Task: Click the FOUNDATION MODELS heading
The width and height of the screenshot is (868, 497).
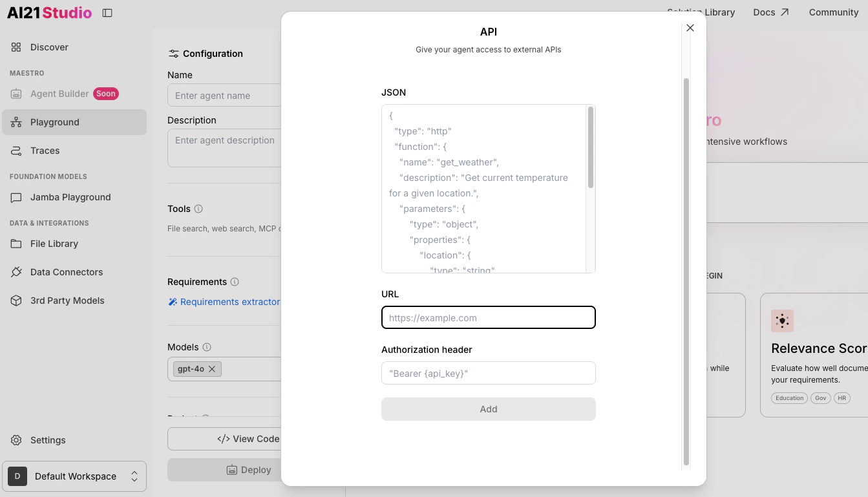Action: [48, 176]
